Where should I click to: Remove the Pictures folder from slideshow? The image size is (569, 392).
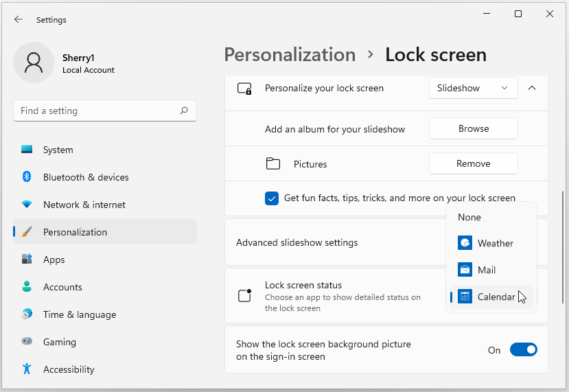pyautogui.click(x=473, y=163)
